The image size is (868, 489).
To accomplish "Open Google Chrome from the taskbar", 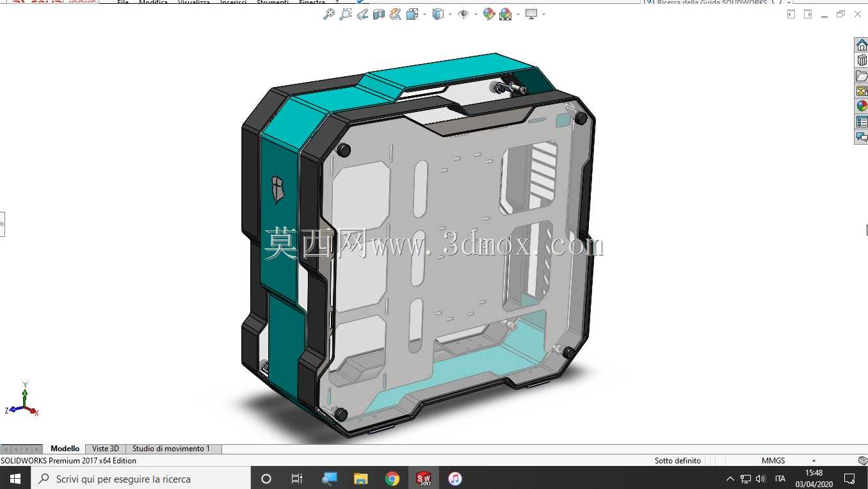I will point(392,478).
